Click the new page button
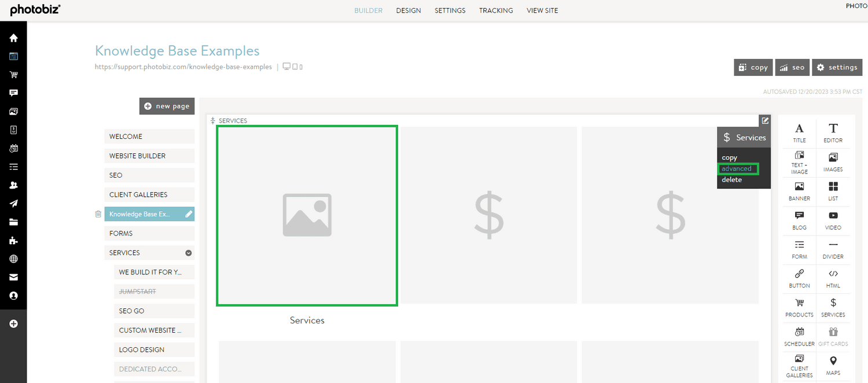Viewport: 868px width, 383px height. click(x=167, y=106)
